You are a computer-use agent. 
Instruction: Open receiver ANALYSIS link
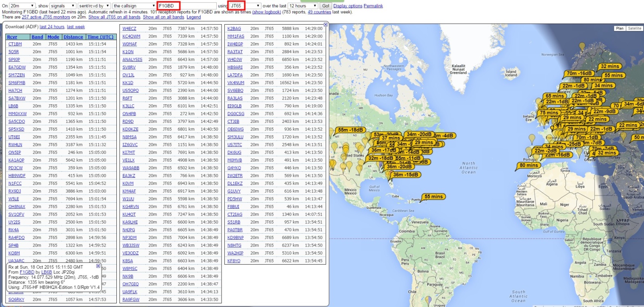pyautogui.click(x=133, y=60)
